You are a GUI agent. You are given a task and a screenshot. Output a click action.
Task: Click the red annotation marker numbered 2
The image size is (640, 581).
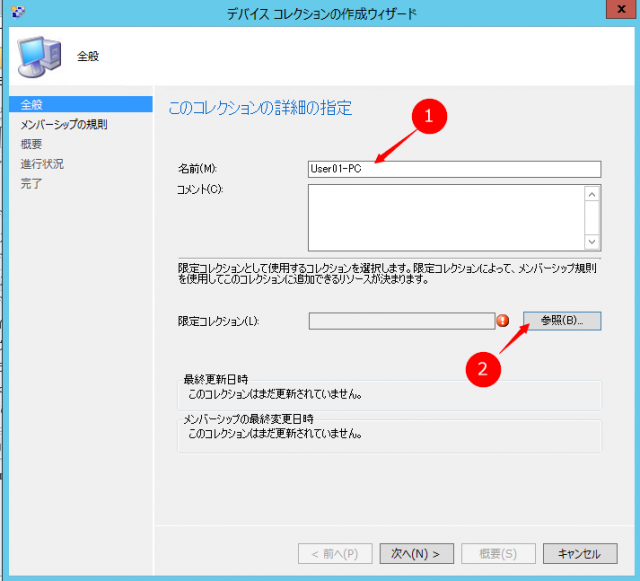[482, 368]
